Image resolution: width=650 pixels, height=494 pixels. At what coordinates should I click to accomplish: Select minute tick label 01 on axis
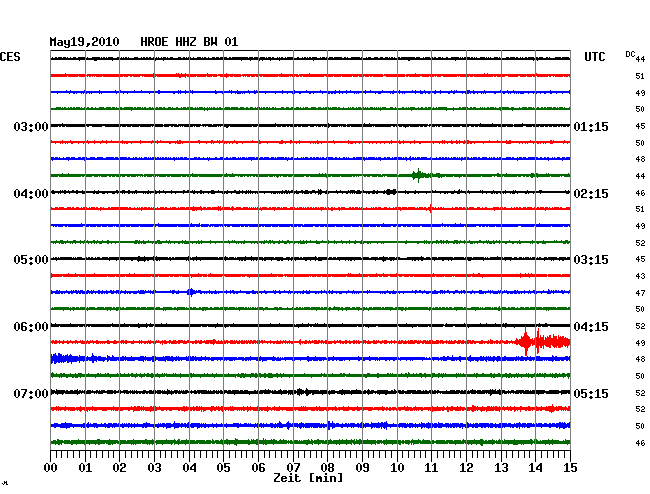(x=85, y=467)
